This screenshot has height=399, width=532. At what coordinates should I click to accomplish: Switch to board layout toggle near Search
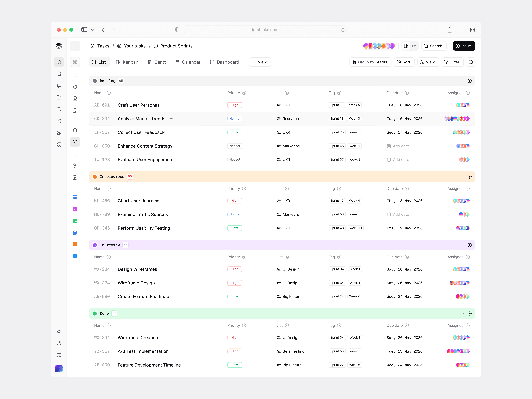point(406,46)
